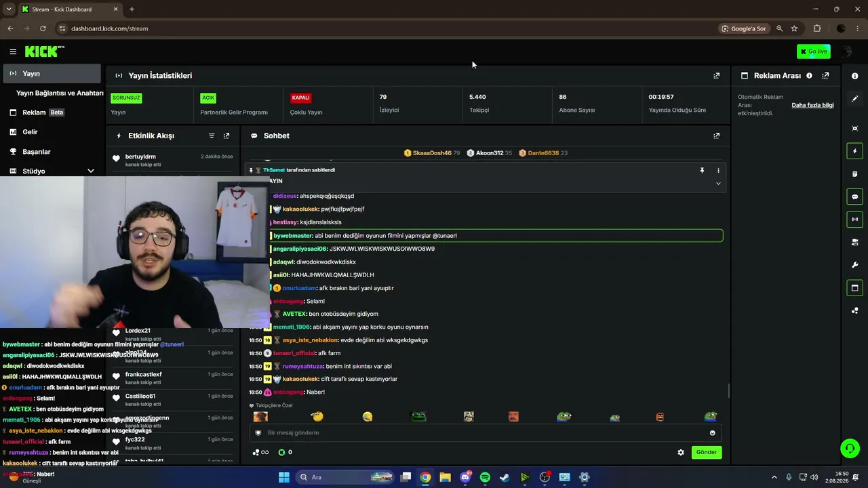The width and height of the screenshot is (868, 488).
Task: Open the browser extensions puzzle icon
Action: [x=817, y=28]
